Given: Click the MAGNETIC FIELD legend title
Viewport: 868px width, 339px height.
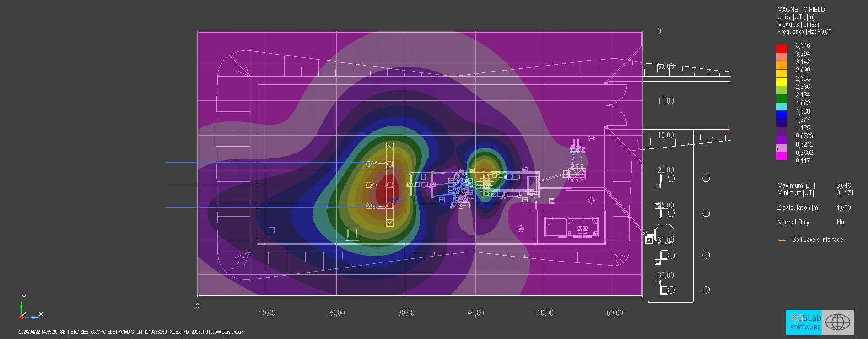Looking at the screenshot, I should tap(801, 10).
